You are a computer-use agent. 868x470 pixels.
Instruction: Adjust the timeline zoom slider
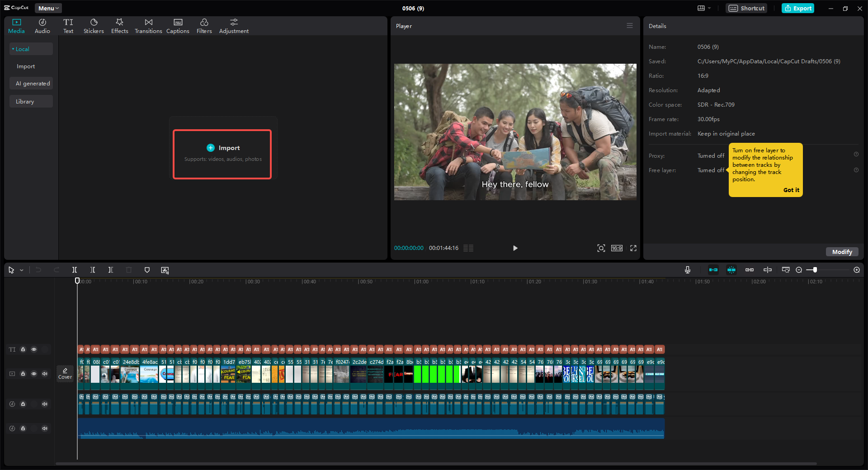click(815, 270)
